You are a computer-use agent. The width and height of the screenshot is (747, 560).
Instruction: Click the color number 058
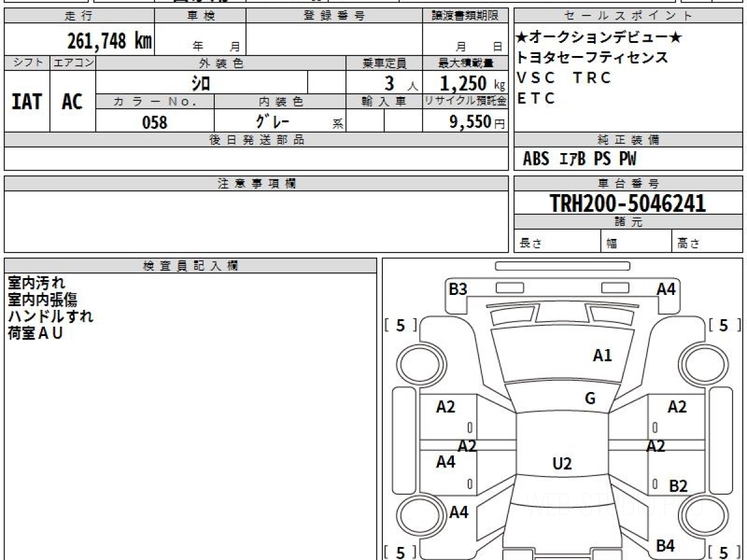(155, 122)
